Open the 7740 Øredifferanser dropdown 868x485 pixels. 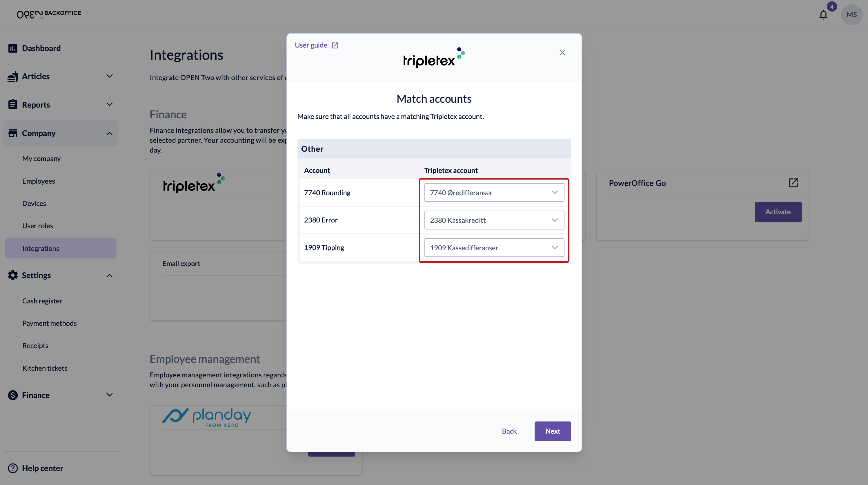click(494, 192)
